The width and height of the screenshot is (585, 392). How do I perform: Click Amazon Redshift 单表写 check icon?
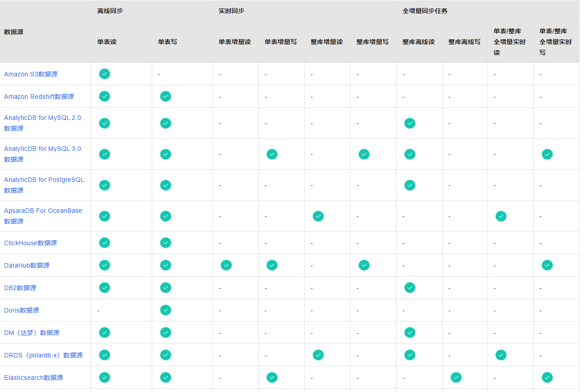[x=166, y=97]
